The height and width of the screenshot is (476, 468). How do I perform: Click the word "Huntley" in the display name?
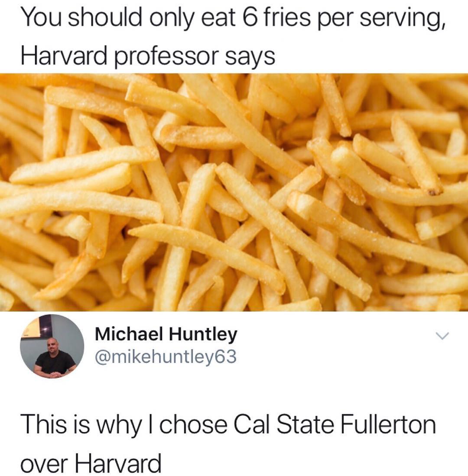[x=203, y=334]
